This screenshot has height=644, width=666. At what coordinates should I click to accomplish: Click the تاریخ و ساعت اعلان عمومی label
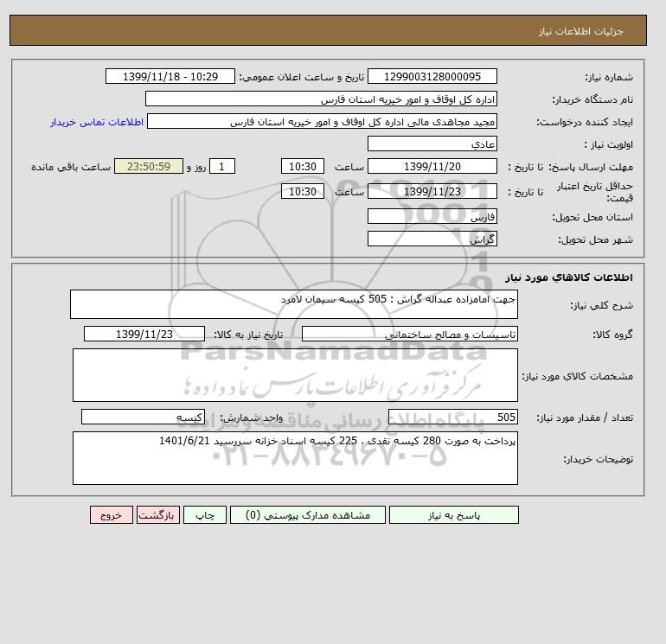point(302,77)
